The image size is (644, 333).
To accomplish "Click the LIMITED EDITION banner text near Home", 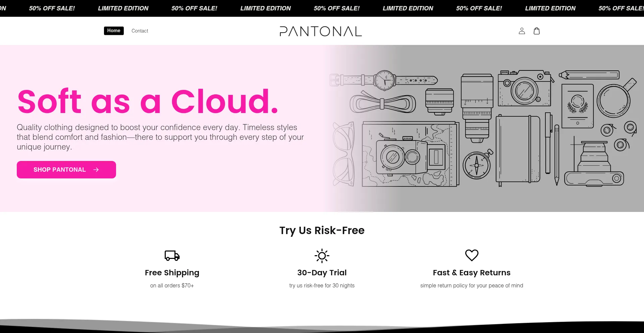I will [x=123, y=8].
